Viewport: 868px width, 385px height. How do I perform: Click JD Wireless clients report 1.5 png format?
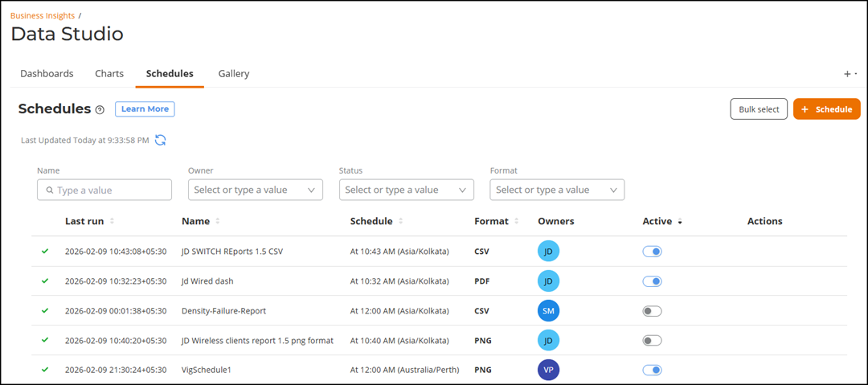tap(257, 341)
